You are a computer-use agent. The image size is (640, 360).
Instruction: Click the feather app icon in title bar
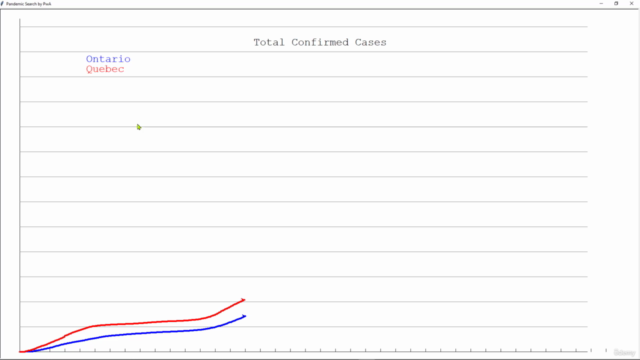[2, 4]
